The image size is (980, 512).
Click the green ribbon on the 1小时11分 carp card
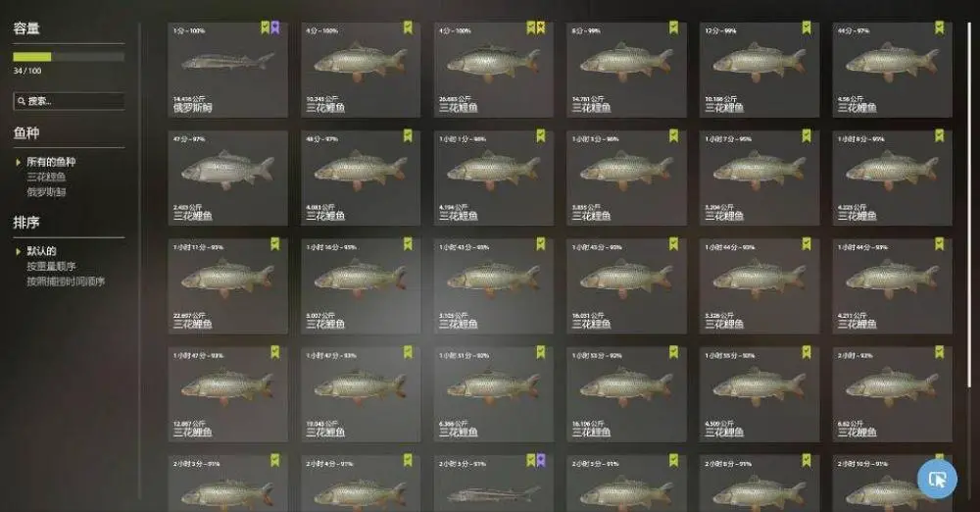click(275, 244)
